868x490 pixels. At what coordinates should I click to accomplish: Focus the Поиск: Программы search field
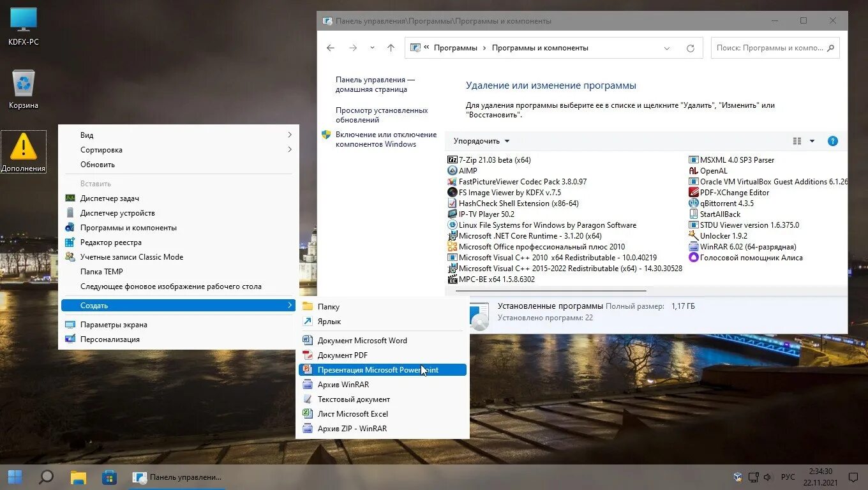(775, 48)
